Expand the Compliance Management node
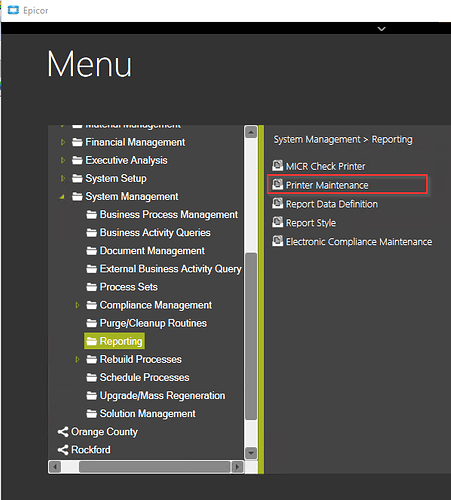This screenshot has width=451, height=500. point(77,305)
